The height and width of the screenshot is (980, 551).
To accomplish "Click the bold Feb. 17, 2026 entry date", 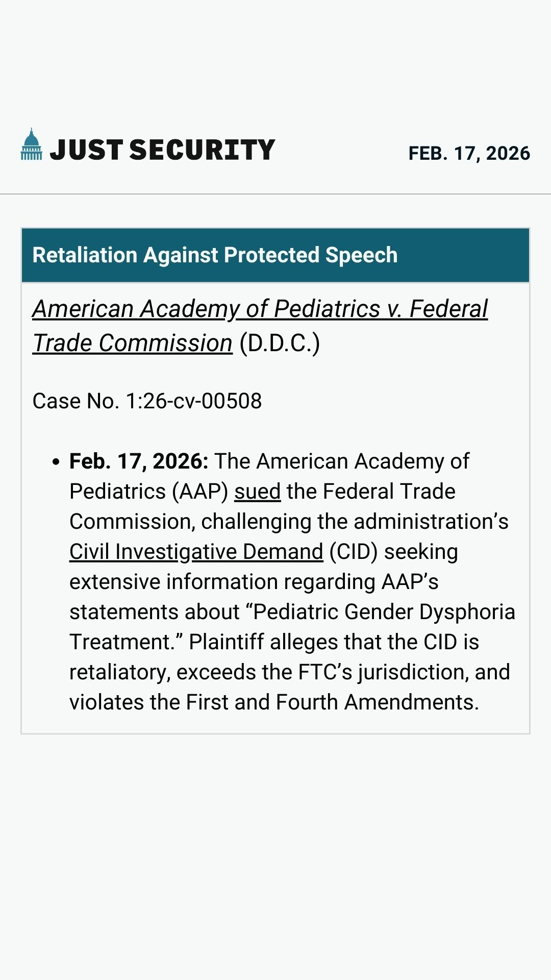I will 139,461.
